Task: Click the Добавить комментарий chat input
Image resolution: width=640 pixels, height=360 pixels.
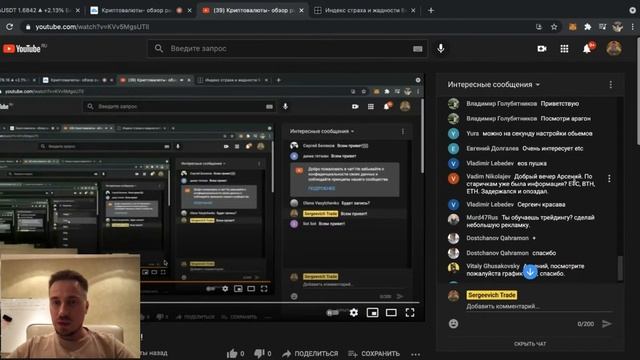Action: (x=539, y=307)
